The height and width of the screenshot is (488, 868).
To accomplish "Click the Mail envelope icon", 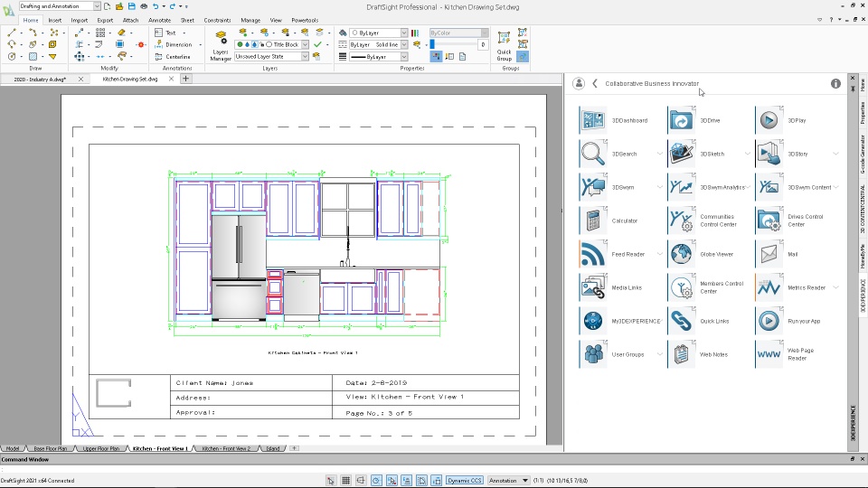I will pyautogui.click(x=769, y=254).
